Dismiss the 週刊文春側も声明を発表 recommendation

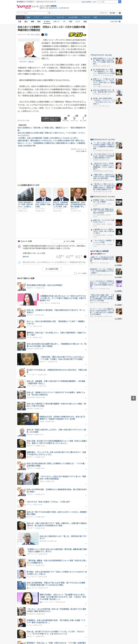coord(86,290)
